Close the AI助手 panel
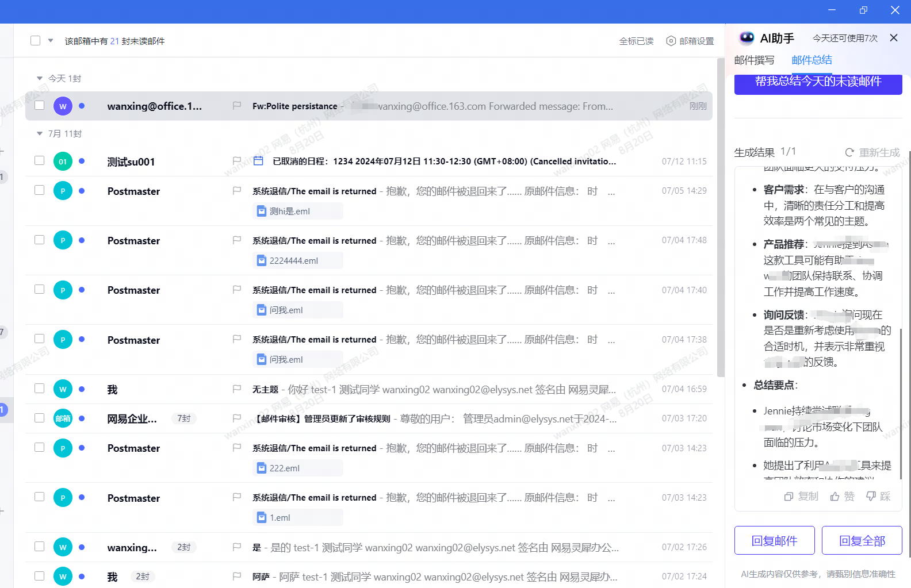This screenshot has width=911, height=588. coord(894,38)
